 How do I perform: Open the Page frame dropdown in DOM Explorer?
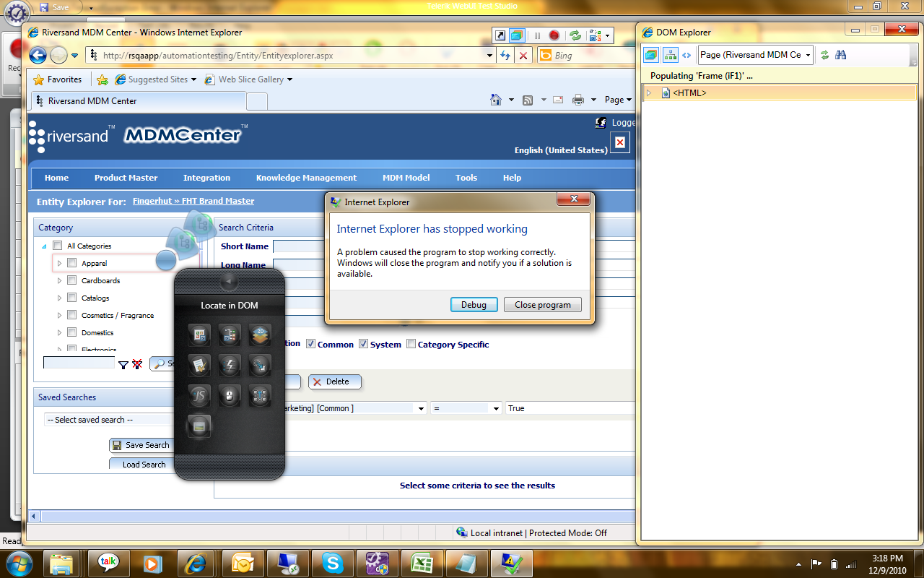point(808,55)
